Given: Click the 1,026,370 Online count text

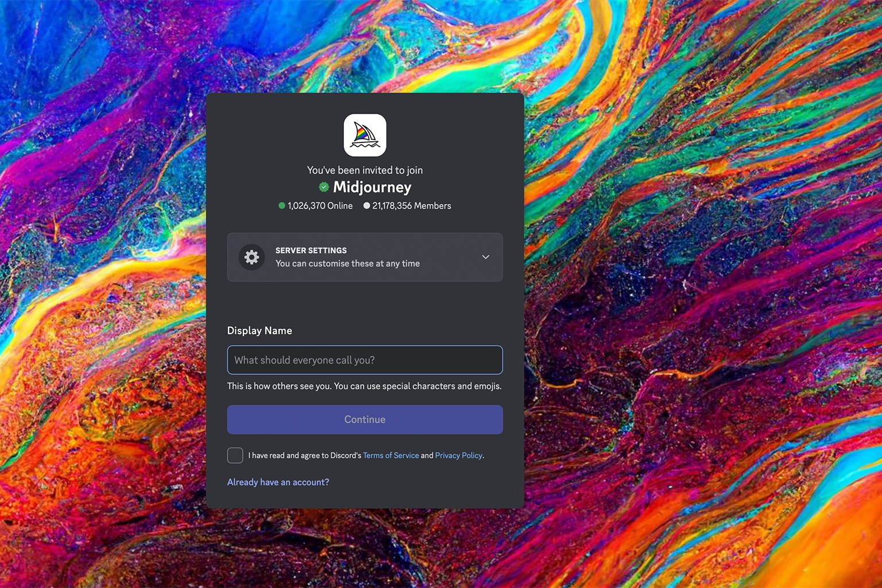Looking at the screenshot, I should click(320, 206).
